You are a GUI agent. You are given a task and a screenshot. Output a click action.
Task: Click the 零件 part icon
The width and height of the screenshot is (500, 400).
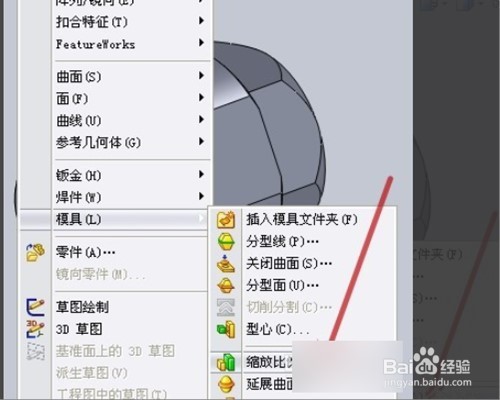tap(35, 252)
